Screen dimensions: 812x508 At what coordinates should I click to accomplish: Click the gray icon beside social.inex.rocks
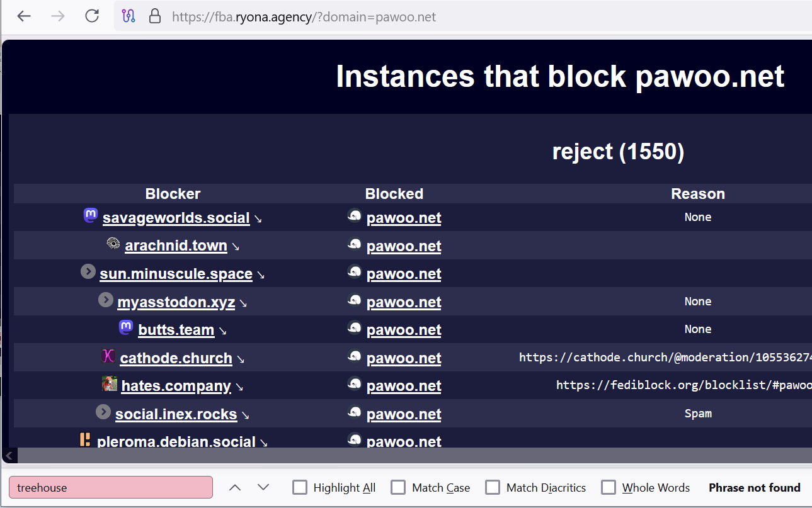click(x=103, y=412)
